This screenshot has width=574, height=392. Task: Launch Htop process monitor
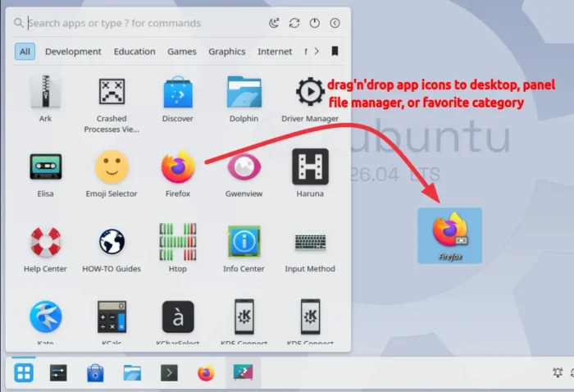pos(178,248)
